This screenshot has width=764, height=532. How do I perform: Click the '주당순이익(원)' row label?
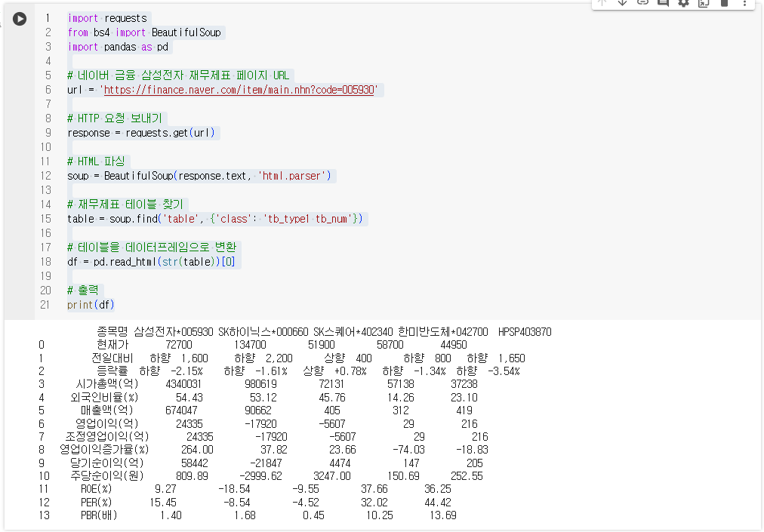[x=106, y=476]
